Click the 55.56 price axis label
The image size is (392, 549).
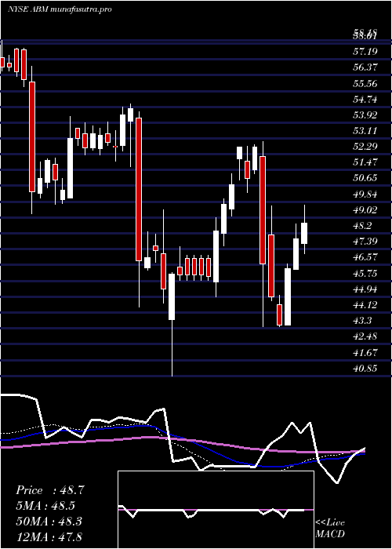[x=365, y=84]
